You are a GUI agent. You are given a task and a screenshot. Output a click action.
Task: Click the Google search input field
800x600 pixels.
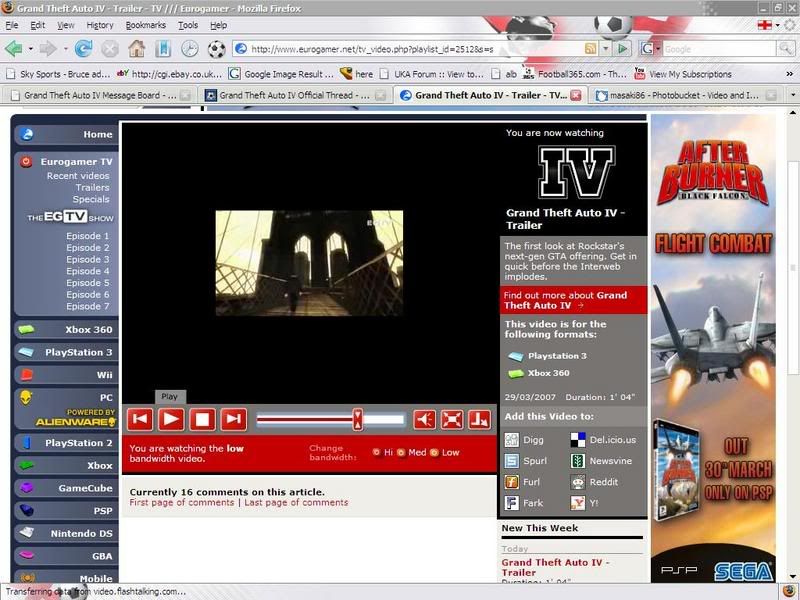point(719,49)
